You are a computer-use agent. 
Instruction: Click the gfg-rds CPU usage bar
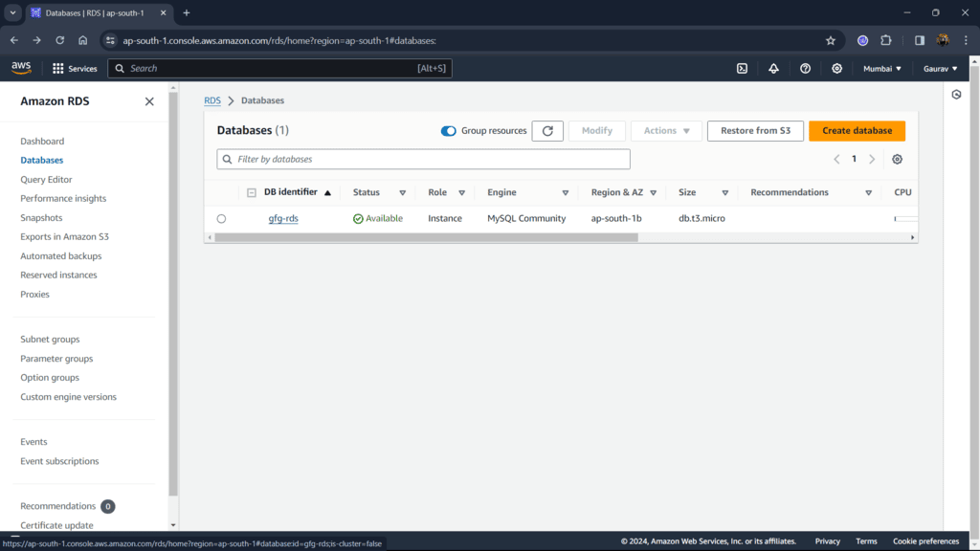pos(905,219)
